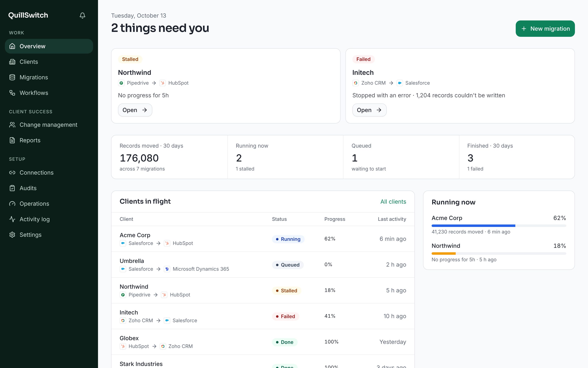Click the Change management people icon
The image size is (588, 368).
tap(12, 125)
